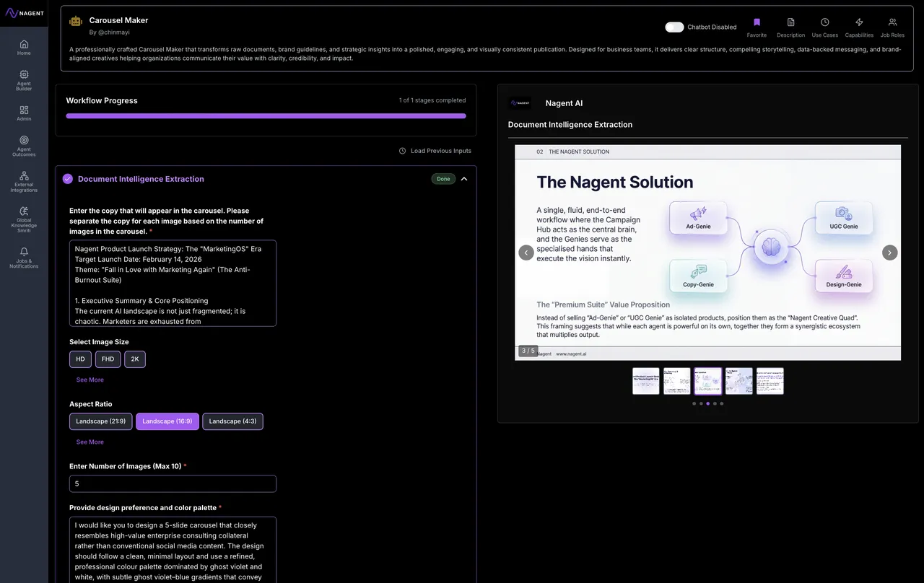Select Landscape (16:9) aspect ratio
The width and height of the screenshot is (924, 583).
click(167, 421)
